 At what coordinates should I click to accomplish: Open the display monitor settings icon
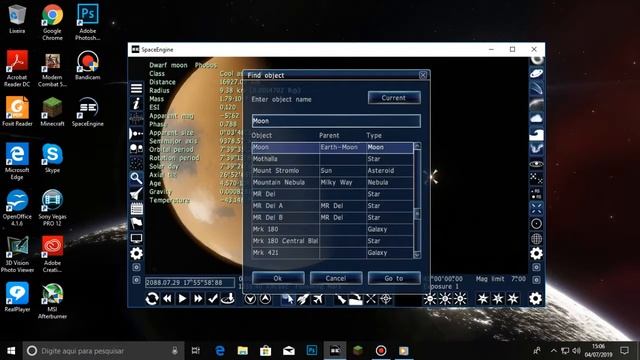pyautogui.click(x=136, y=238)
